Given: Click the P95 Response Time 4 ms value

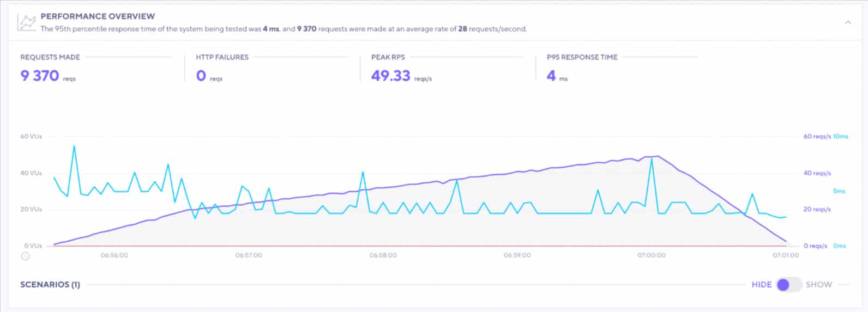Looking at the screenshot, I should point(551,76).
